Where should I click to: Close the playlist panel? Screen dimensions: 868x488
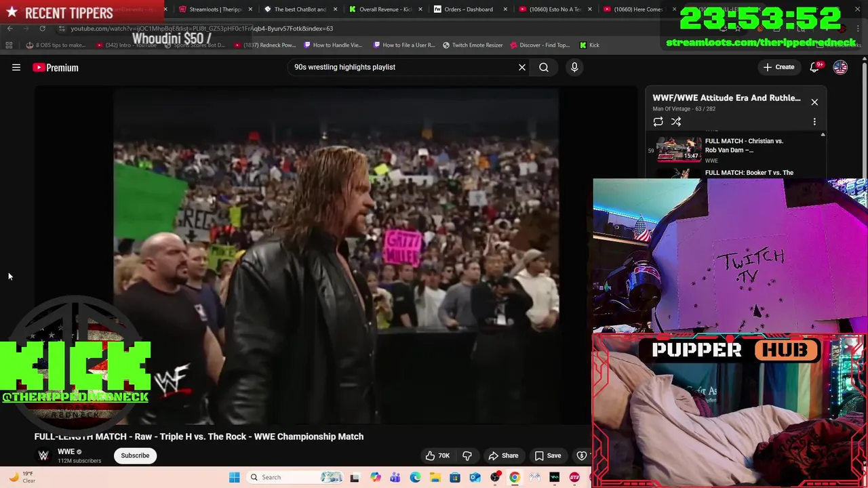pyautogui.click(x=814, y=102)
